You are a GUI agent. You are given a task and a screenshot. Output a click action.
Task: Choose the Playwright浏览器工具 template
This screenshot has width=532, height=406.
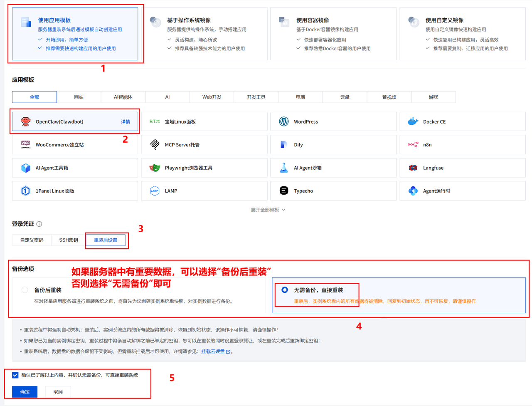coord(204,168)
